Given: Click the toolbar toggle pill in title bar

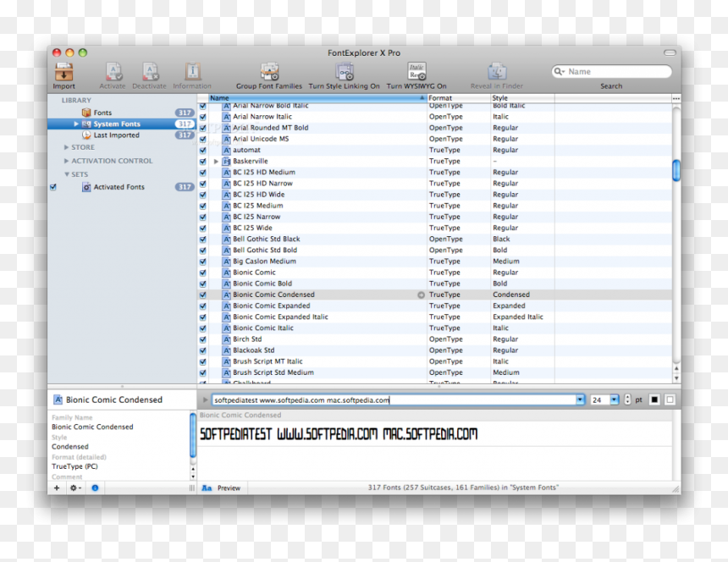Looking at the screenshot, I should [x=670, y=53].
